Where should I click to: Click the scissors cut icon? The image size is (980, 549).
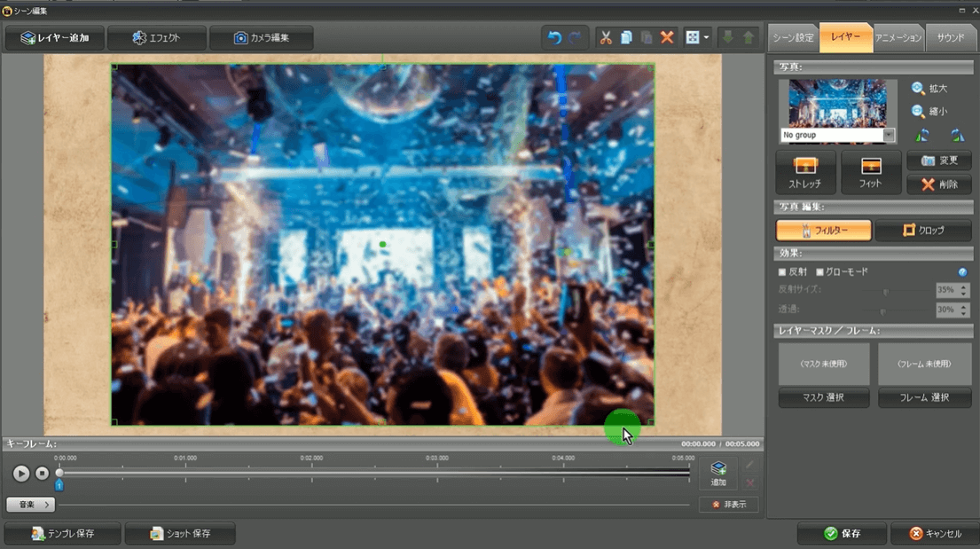point(606,38)
